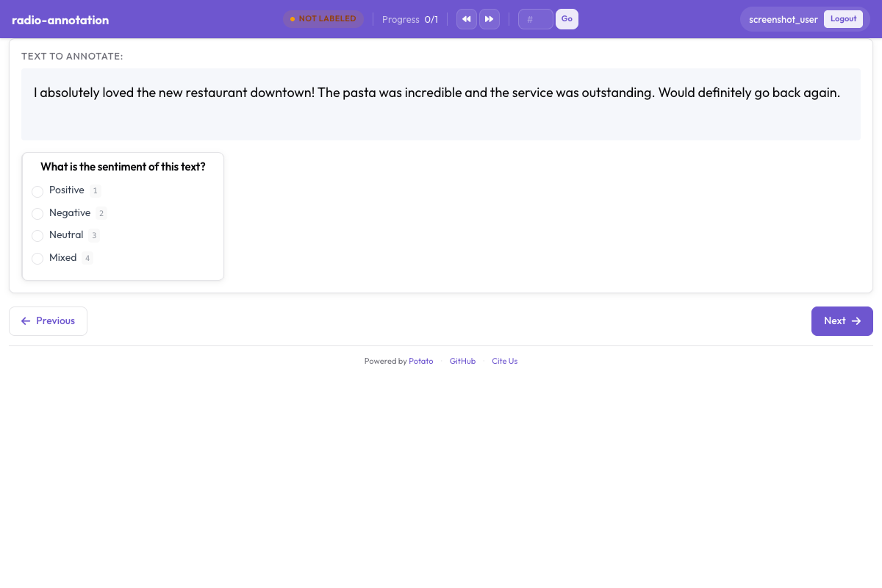Viewport: 882px width, 588px height.
Task: Open the GitHub link in the footer
Action: (462, 361)
